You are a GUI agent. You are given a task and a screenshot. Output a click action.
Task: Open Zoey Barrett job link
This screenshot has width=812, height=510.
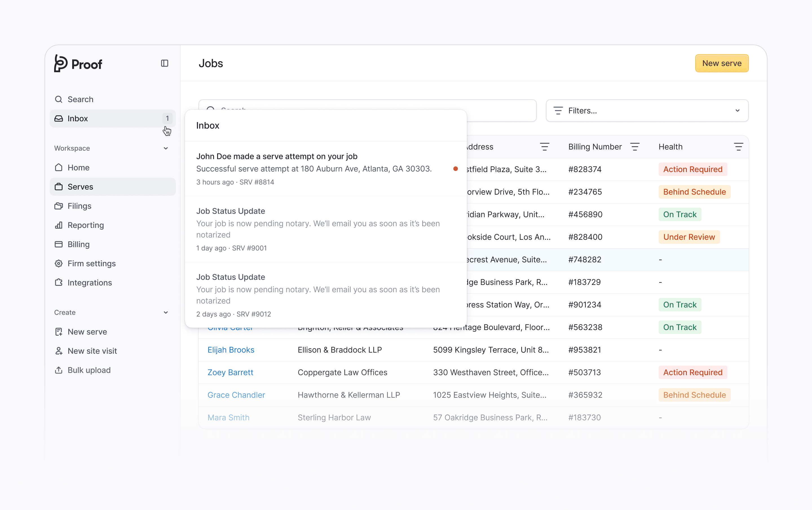click(x=230, y=372)
